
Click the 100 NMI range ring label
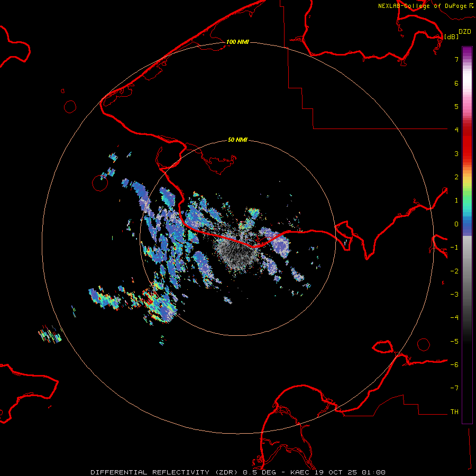pyautogui.click(x=237, y=42)
